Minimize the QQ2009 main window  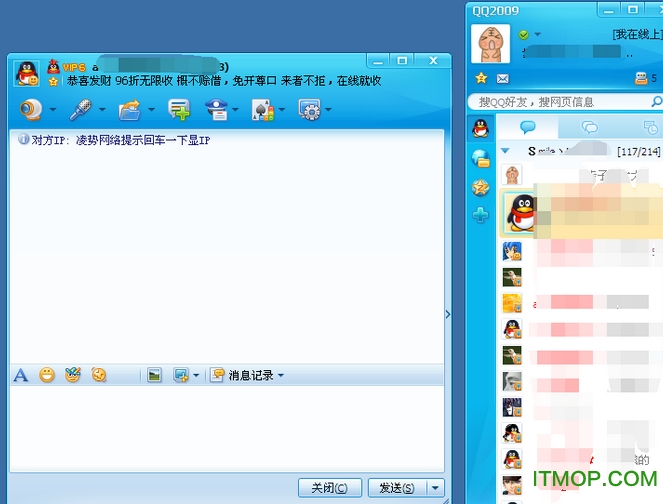pyautogui.click(x=609, y=10)
